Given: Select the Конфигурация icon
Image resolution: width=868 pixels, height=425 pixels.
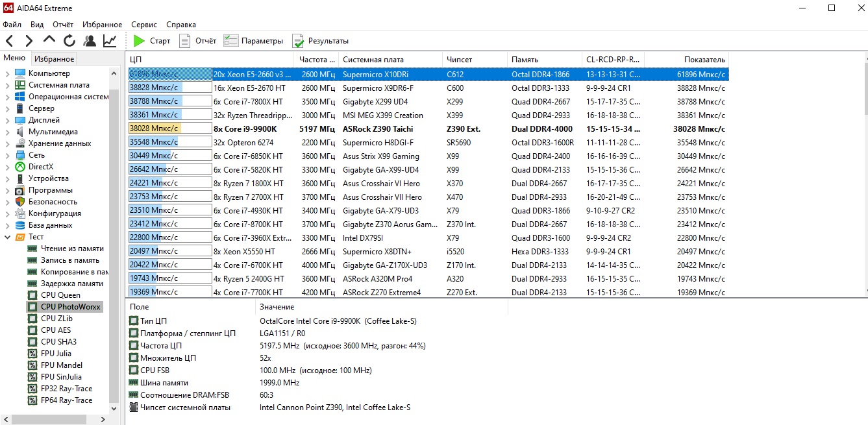Looking at the screenshot, I should (19, 213).
